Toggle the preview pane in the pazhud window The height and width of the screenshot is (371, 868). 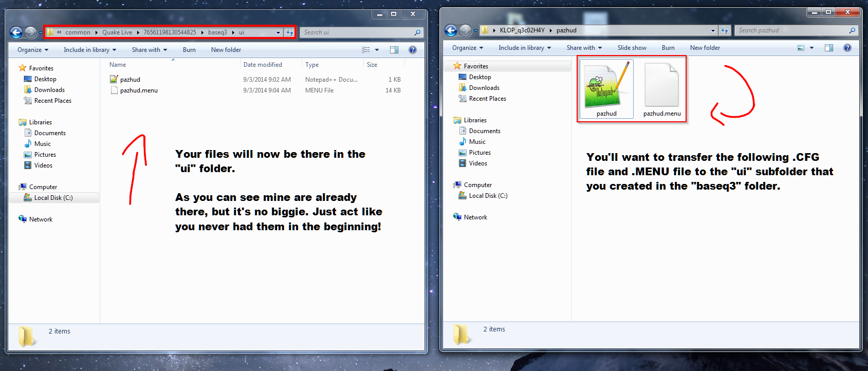(x=828, y=48)
